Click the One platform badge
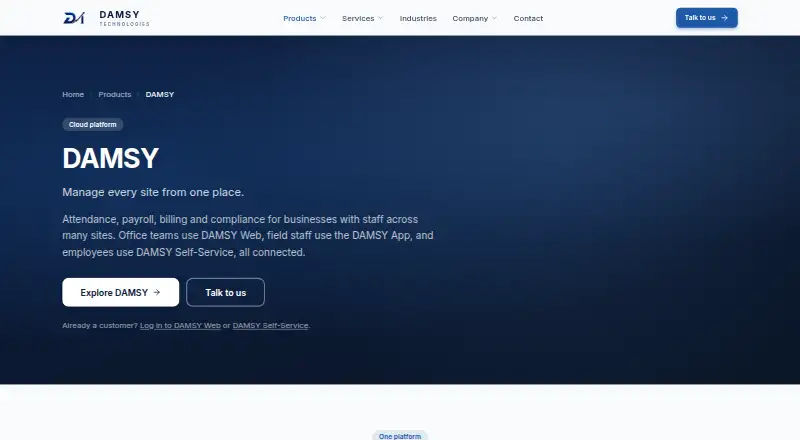The image size is (800, 440). point(400,436)
